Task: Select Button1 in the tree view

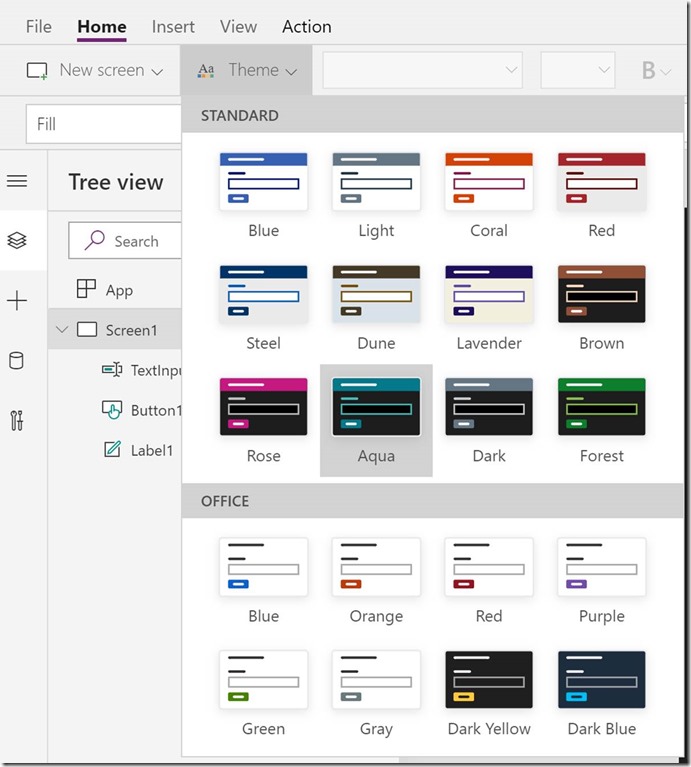Action: point(155,410)
